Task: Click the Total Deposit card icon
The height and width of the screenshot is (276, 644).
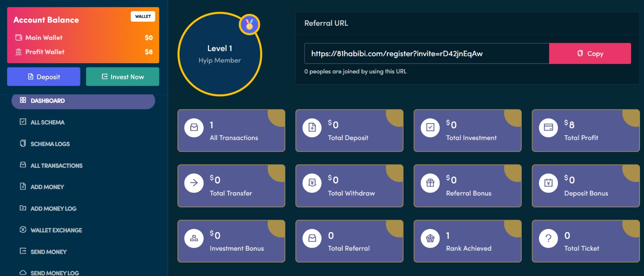Action: [x=312, y=128]
